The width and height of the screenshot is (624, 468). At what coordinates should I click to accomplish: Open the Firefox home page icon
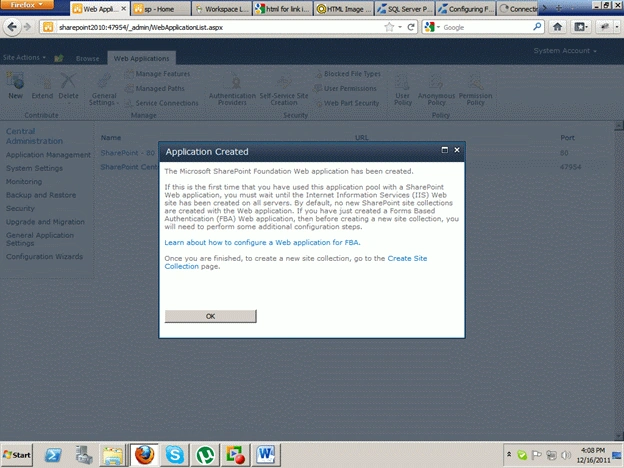pyautogui.click(x=557, y=27)
